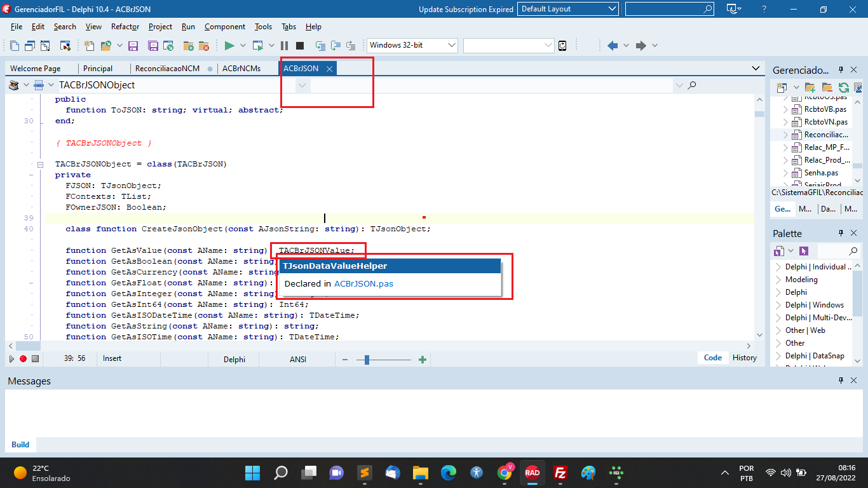Switch to the History view tab
Image resolution: width=868 pixels, height=488 pixels.
745,358
